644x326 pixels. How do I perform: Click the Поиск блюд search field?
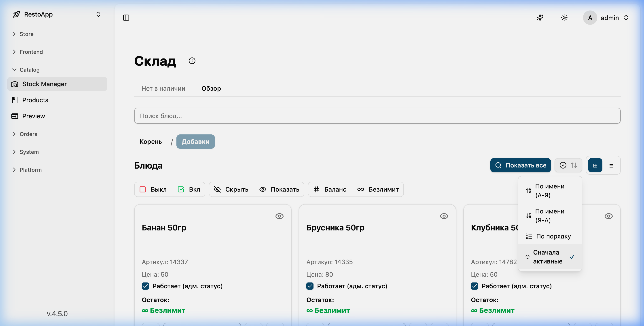[x=377, y=116]
